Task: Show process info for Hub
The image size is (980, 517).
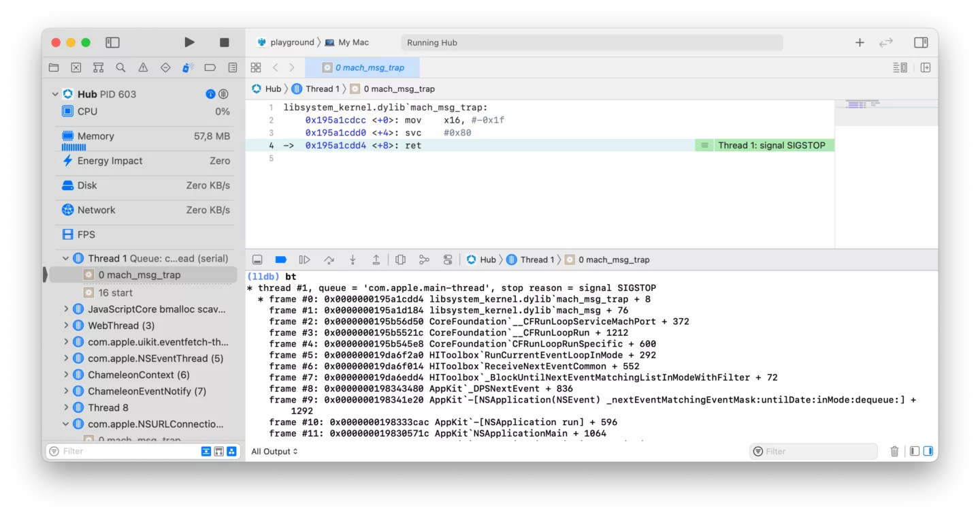Action: tap(210, 94)
